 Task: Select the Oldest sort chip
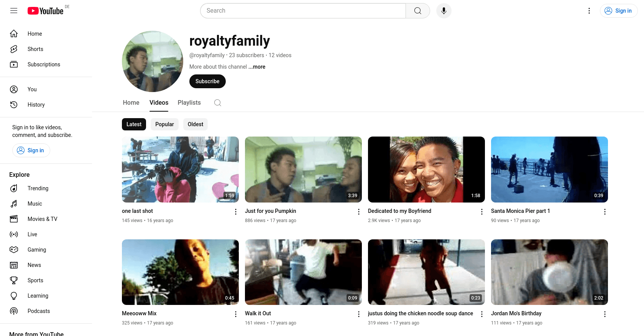[x=195, y=124]
